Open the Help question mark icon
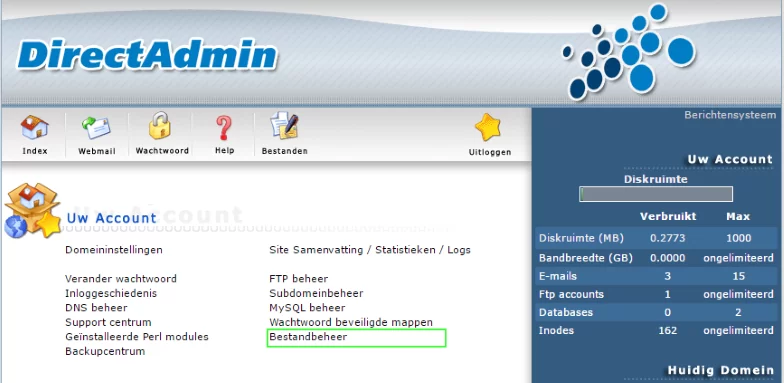Screen dimensions: 784x383 [x=224, y=127]
